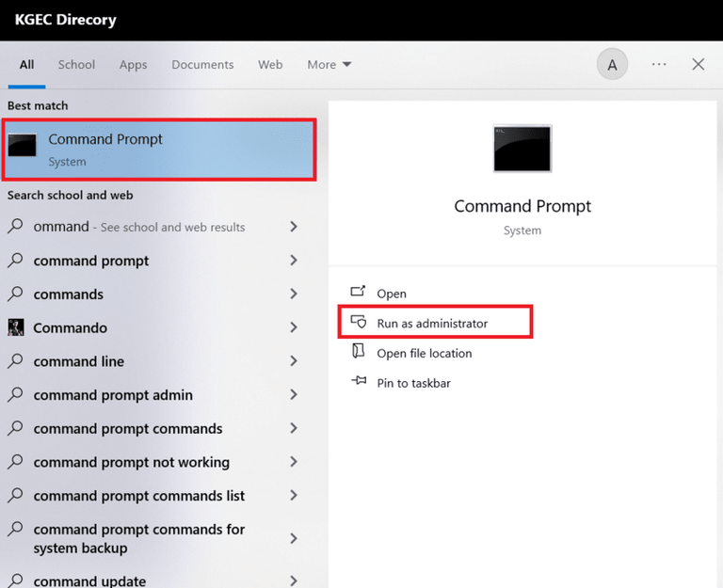Choose Run as administrator
Screen dimensions: 723x588
(x=432, y=324)
